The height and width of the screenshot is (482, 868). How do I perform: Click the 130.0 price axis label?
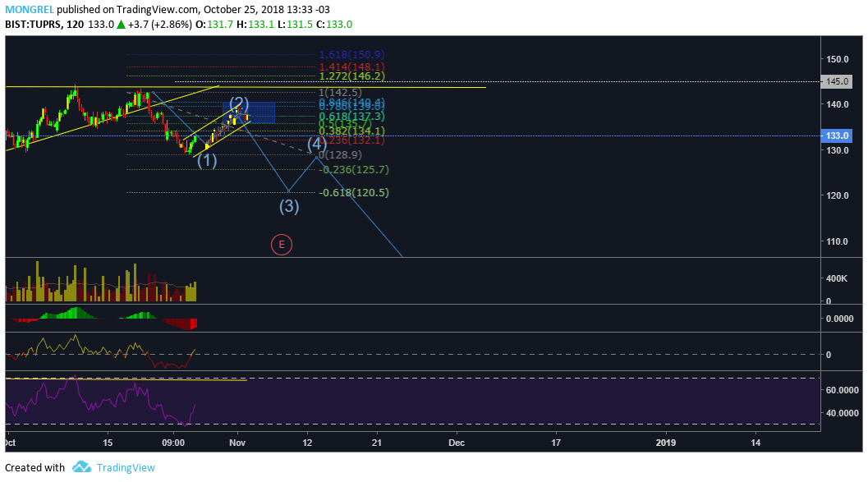(838, 150)
